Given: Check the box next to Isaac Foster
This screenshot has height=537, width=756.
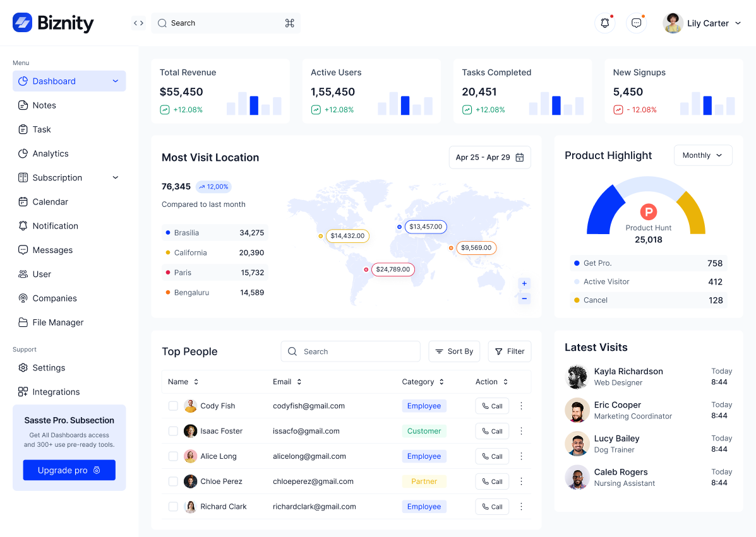Looking at the screenshot, I should [173, 431].
